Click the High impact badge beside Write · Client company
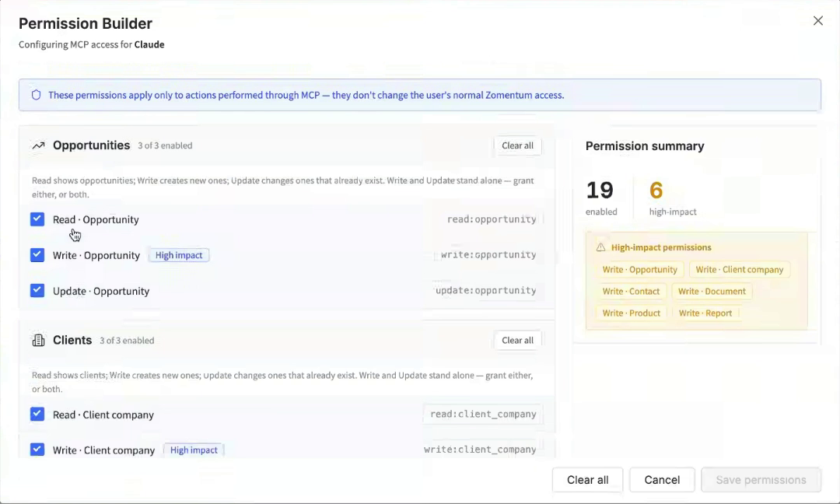Viewport: 840px width, 504px height. pyautogui.click(x=194, y=450)
